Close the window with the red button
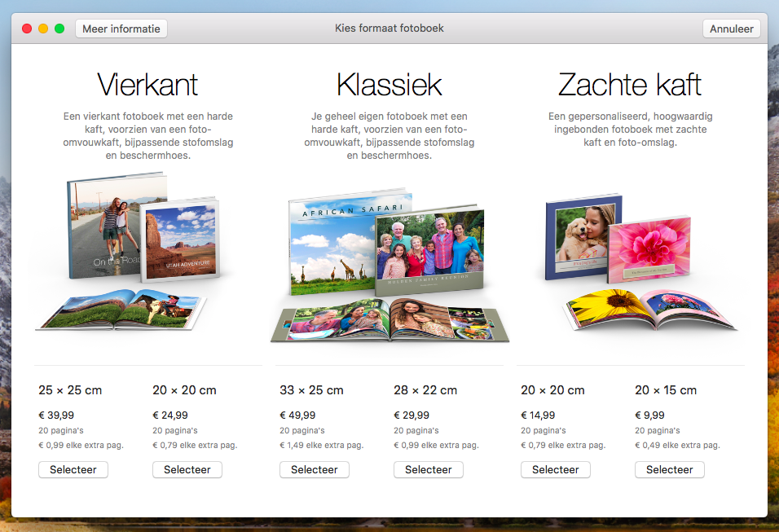Image resolution: width=779 pixels, height=532 pixels. (x=27, y=29)
